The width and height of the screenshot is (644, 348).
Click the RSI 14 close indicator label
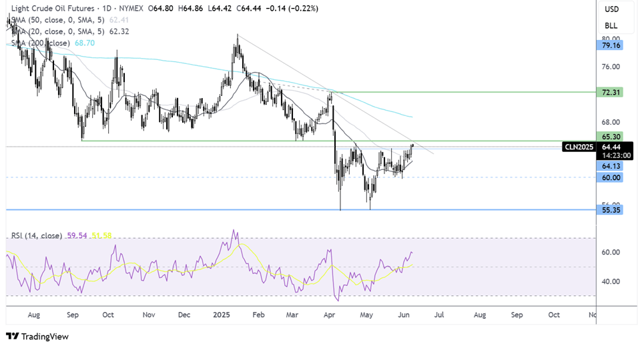[37, 235]
